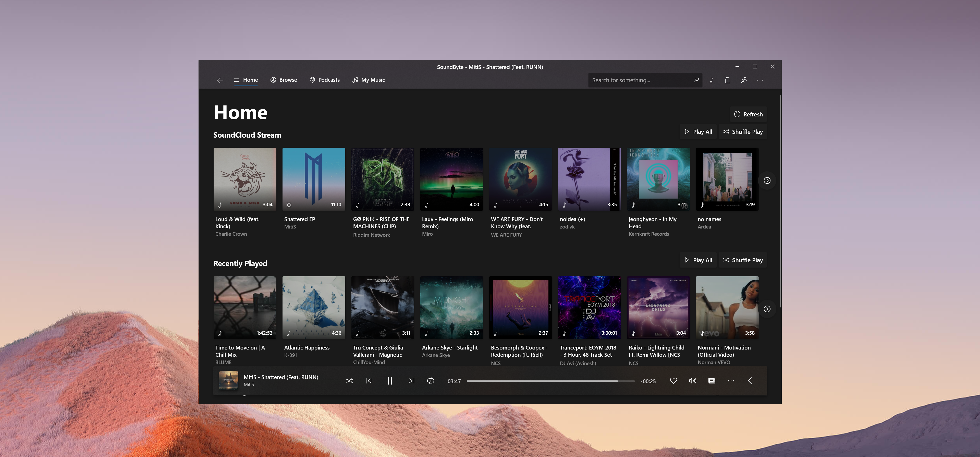Screen dimensions: 980x457
Task: Open Raiko Lightning Child thumbnail
Action: point(658,308)
